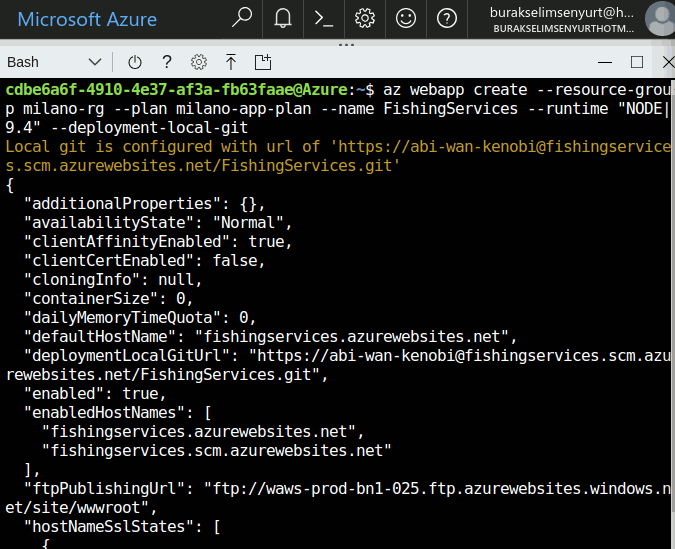Click the feedback smiley icon

pos(406,18)
